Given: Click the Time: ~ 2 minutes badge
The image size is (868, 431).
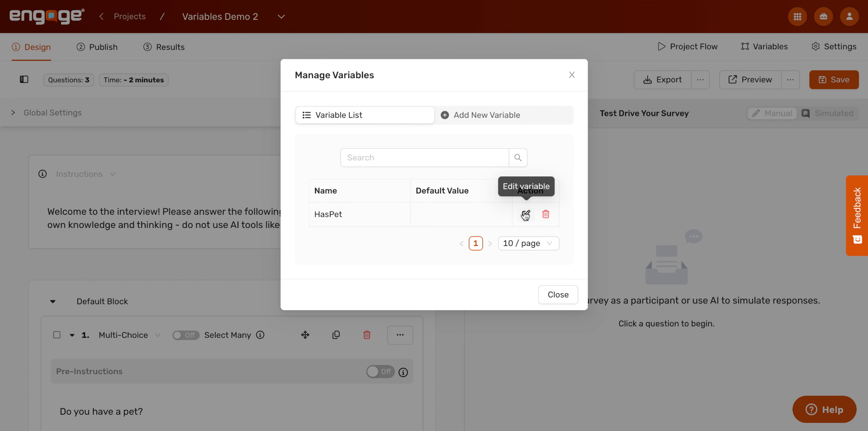Looking at the screenshot, I should 134,80.
